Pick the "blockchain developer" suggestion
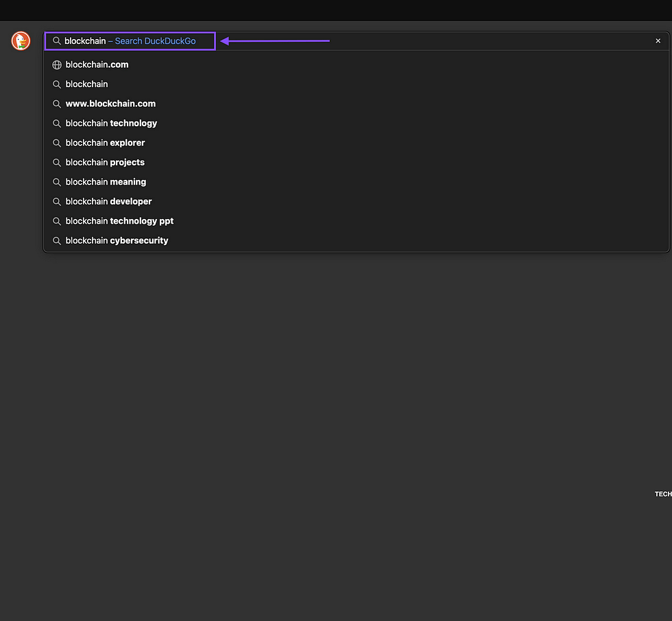672x621 pixels. [x=108, y=202]
